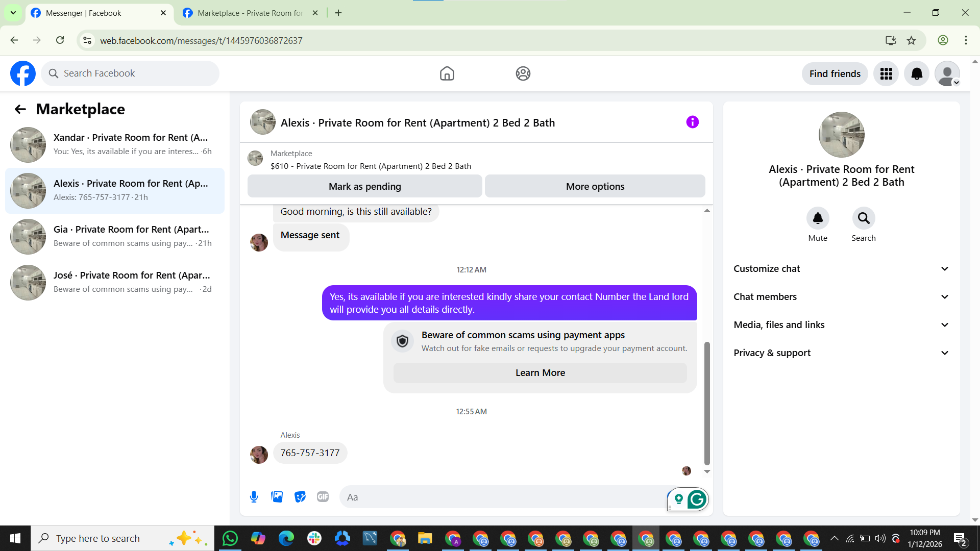Expand Media, files and links section
This screenshot has height=551, width=980.
point(841,325)
